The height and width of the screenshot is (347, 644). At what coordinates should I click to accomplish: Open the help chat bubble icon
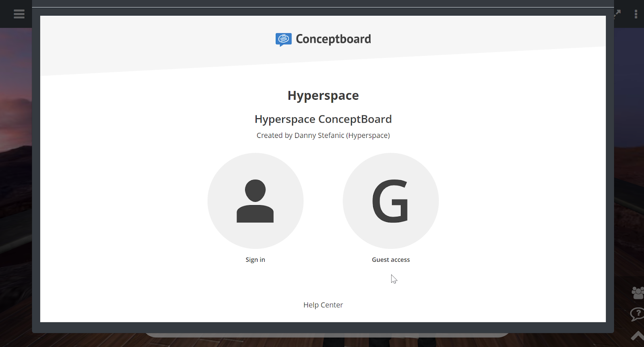[638, 314]
